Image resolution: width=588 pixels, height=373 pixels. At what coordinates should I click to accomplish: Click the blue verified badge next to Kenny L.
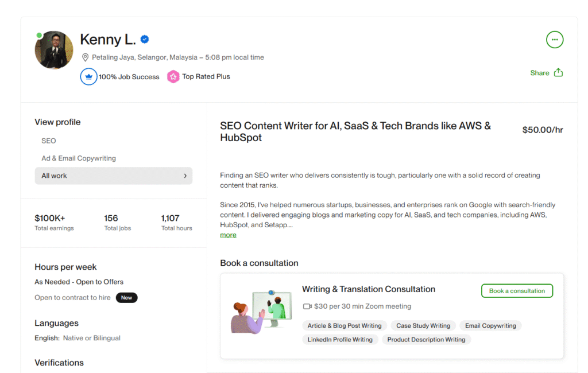(144, 39)
